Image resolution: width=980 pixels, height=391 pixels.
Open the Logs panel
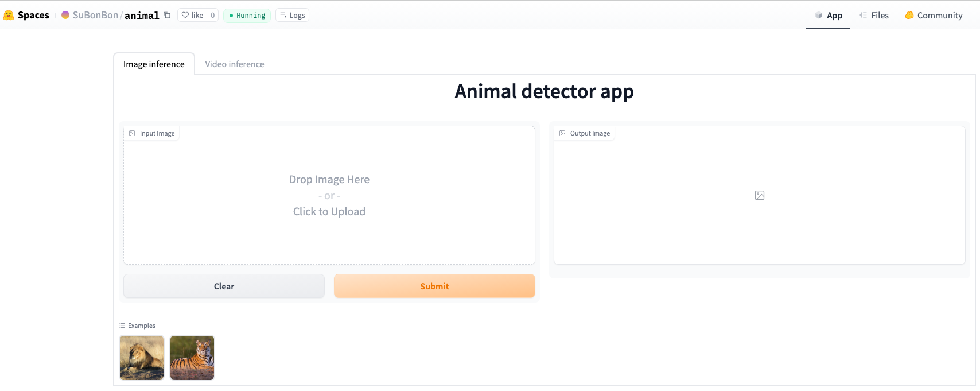pyautogui.click(x=292, y=15)
